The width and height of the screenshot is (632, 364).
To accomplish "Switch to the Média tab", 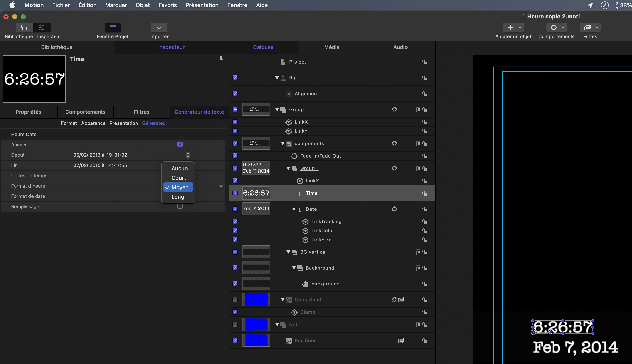I will 331,47.
